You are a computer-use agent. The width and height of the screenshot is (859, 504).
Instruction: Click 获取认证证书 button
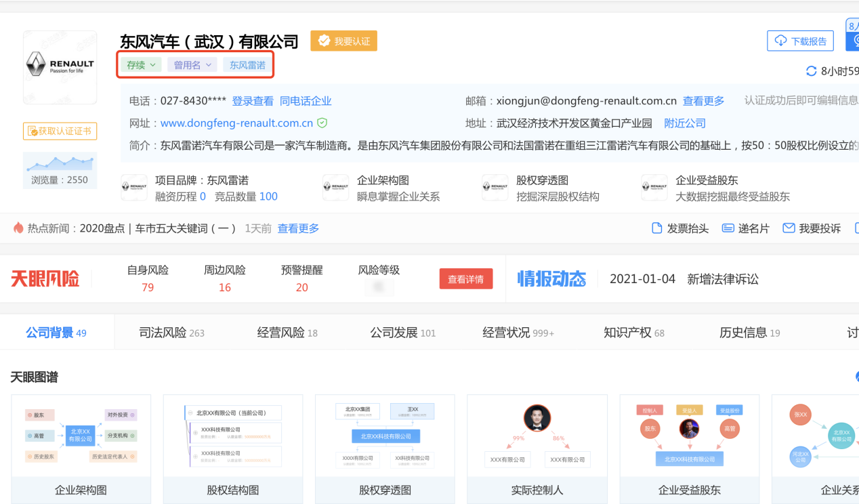pyautogui.click(x=60, y=131)
